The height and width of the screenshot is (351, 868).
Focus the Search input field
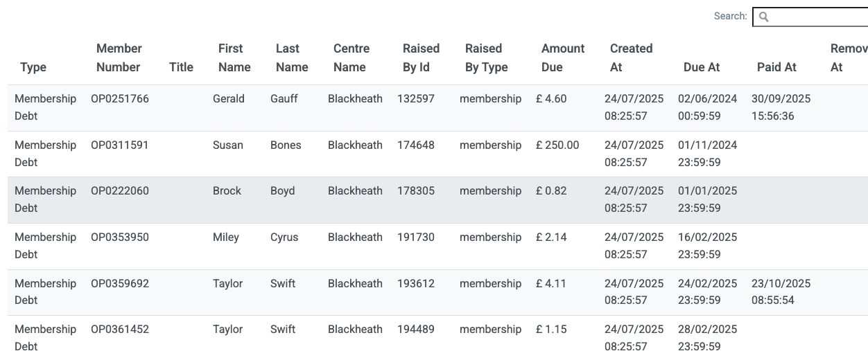click(811, 17)
